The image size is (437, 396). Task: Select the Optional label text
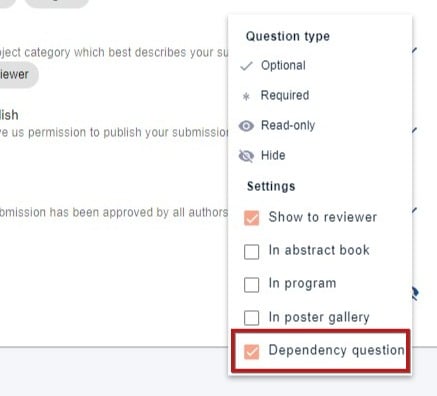[283, 65]
